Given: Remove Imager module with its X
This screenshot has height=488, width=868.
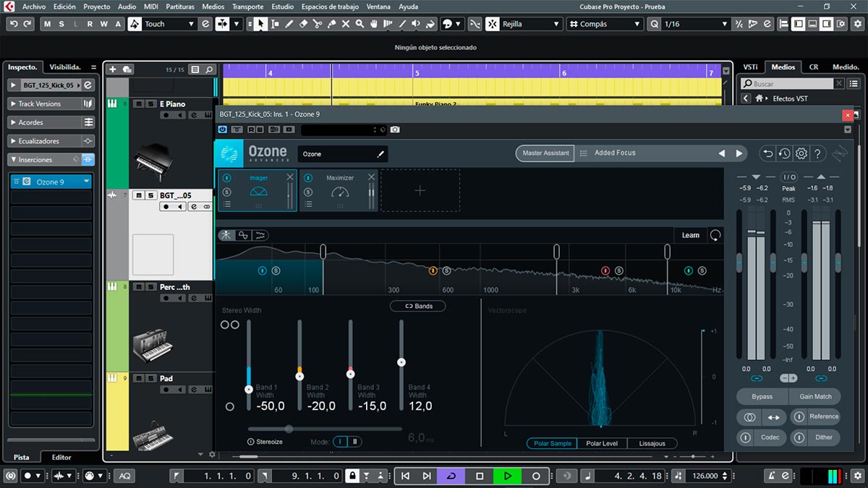Looking at the screenshot, I should pos(290,177).
